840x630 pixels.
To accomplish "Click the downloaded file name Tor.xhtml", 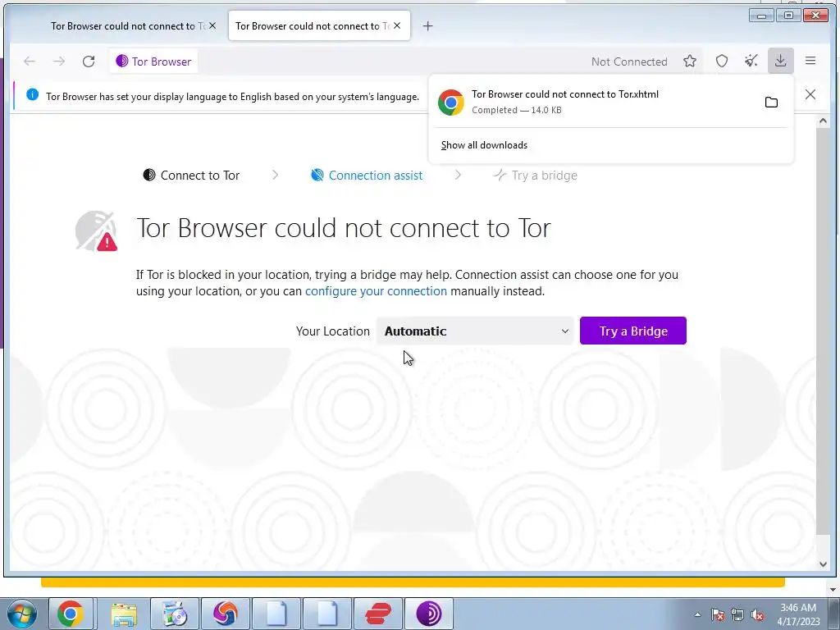I will coord(565,94).
